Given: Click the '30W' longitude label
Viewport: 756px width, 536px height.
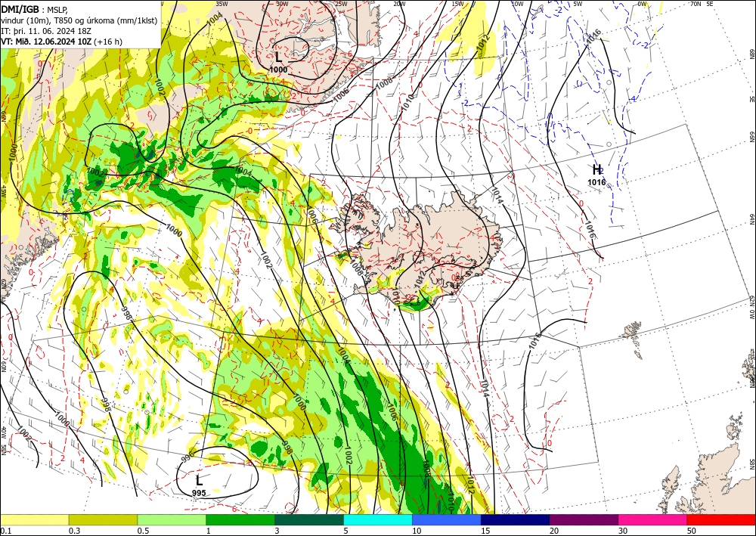Looking at the screenshot, I should (282, 3).
